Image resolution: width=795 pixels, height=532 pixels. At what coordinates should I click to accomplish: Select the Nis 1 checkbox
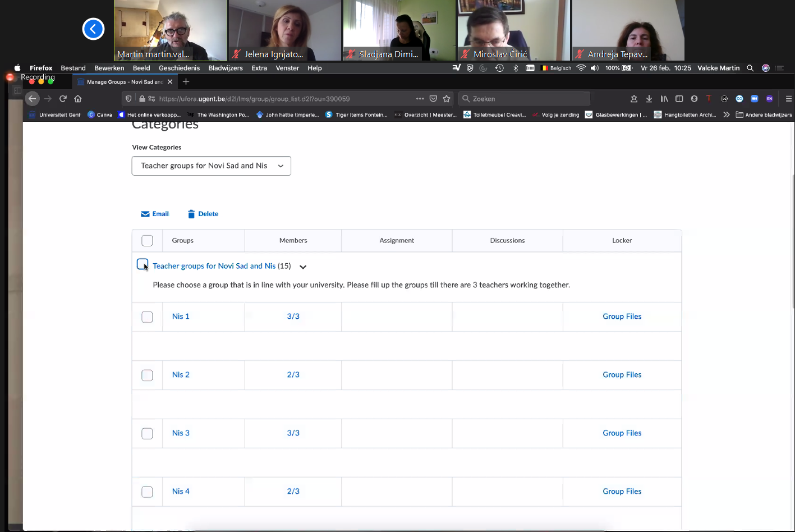[147, 317]
